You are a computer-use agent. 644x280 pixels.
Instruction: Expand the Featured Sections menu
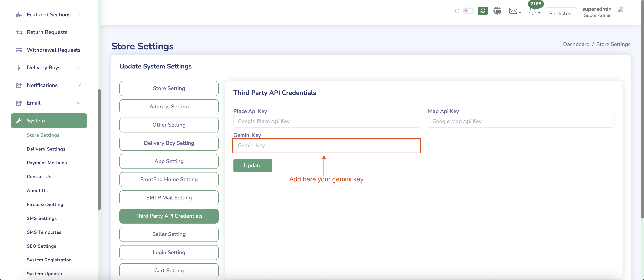pyautogui.click(x=49, y=15)
